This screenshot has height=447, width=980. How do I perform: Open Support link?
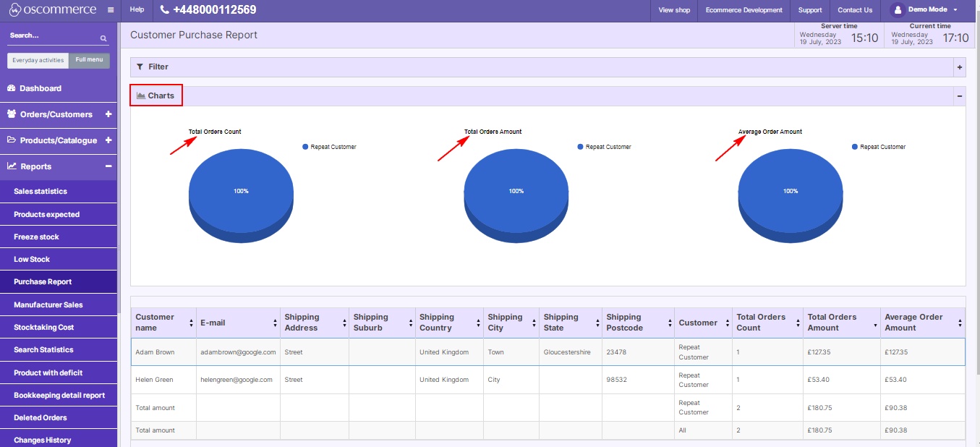(810, 10)
